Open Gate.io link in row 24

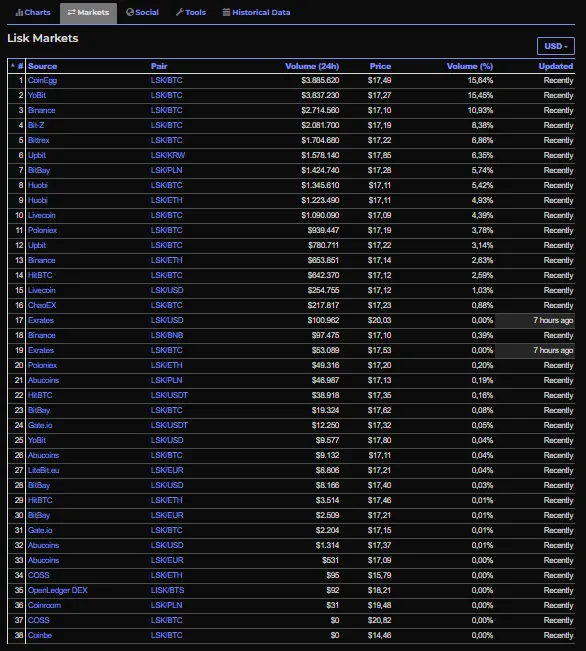tap(40, 425)
